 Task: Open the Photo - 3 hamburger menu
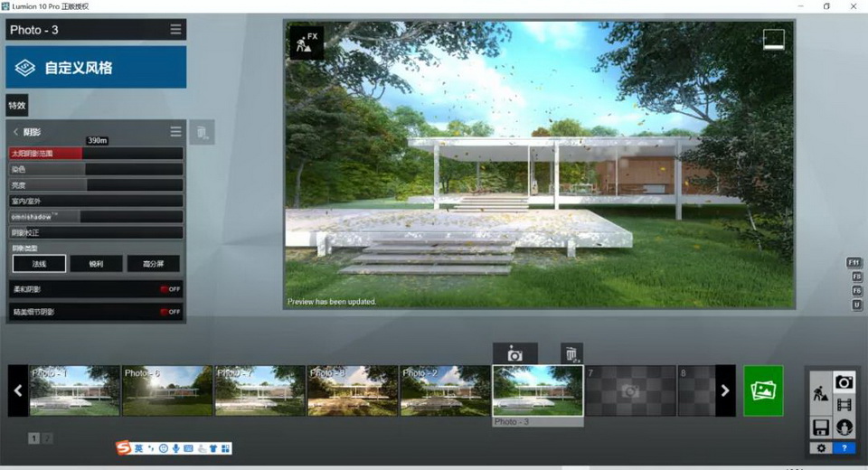tap(175, 29)
